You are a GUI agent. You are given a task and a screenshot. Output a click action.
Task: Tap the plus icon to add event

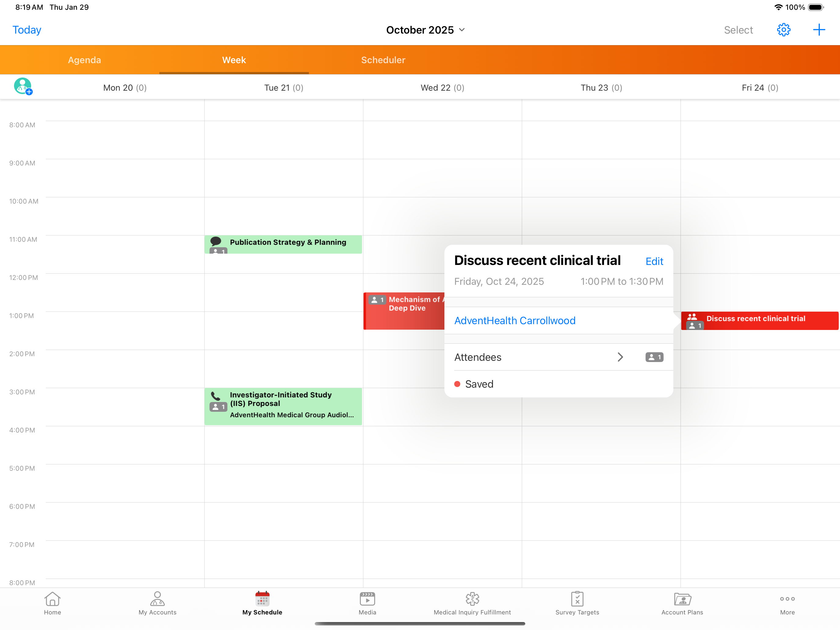pyautogui.click(x=819, y=30)
